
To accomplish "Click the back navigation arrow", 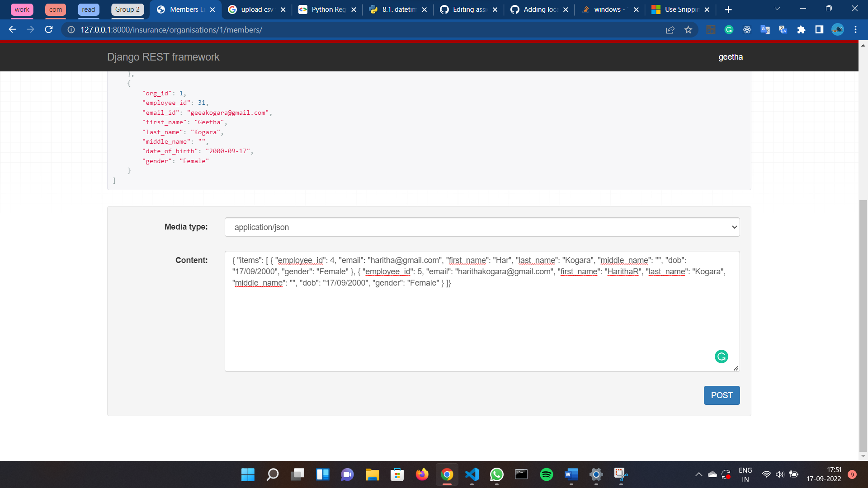I will point(12,29).
